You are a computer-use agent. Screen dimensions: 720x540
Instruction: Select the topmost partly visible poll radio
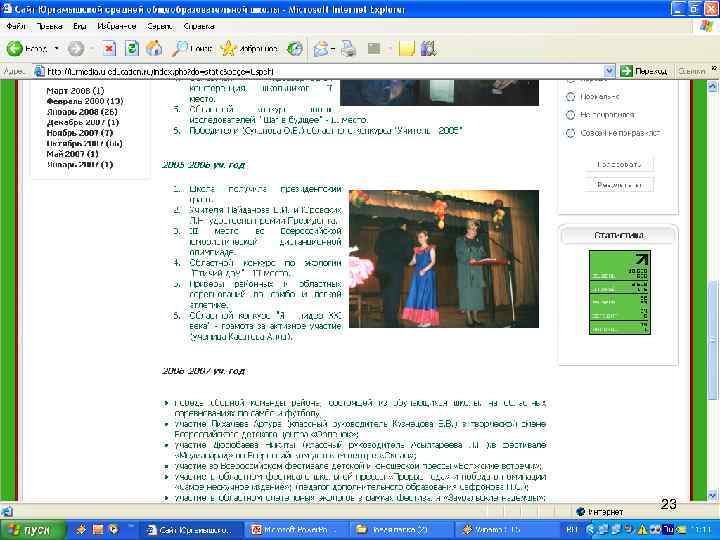[x=570, y=81]
